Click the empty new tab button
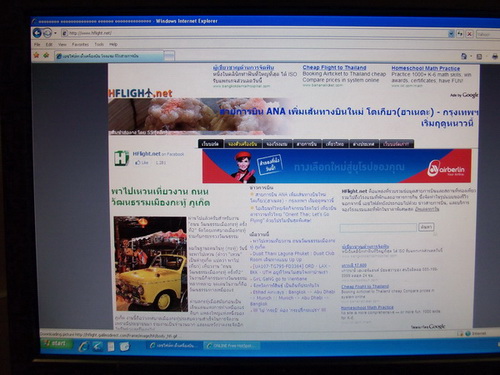Screen dimensions: 500x375 [x=169, y=56]
